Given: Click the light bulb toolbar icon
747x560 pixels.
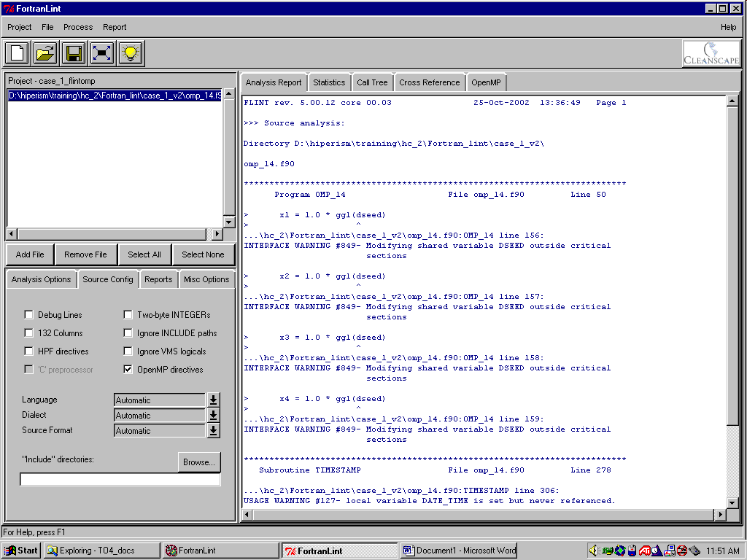Looking at the screenshot, I should pyautogui.click(x=130, y=52).
